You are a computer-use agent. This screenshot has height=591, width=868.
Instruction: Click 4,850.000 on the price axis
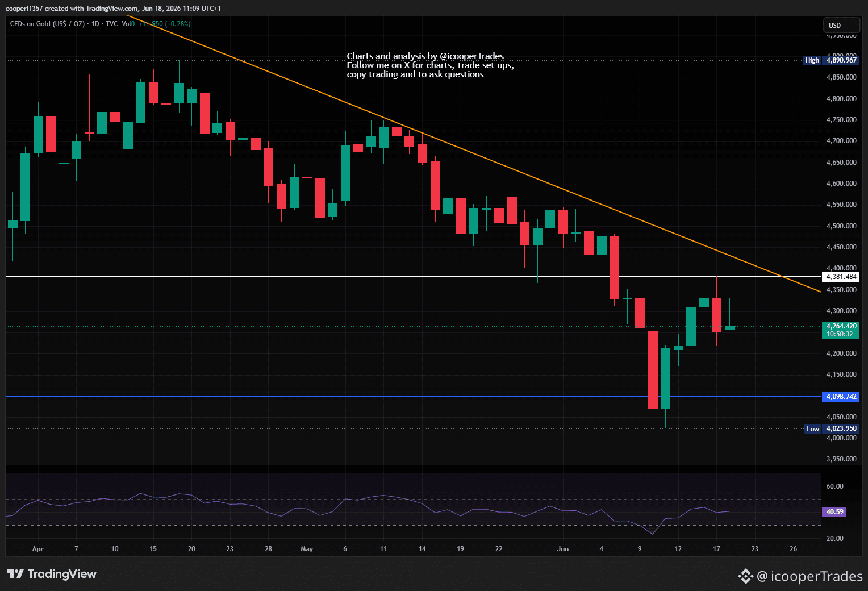point(841,77)
